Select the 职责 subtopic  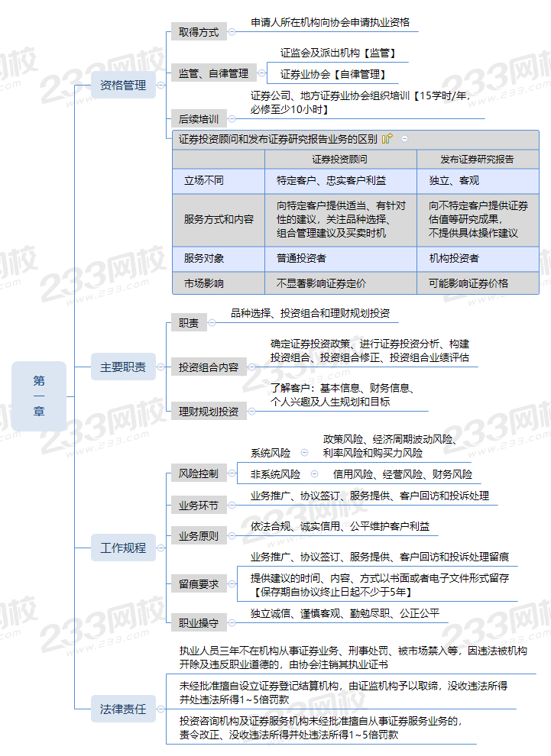[189, 322]
